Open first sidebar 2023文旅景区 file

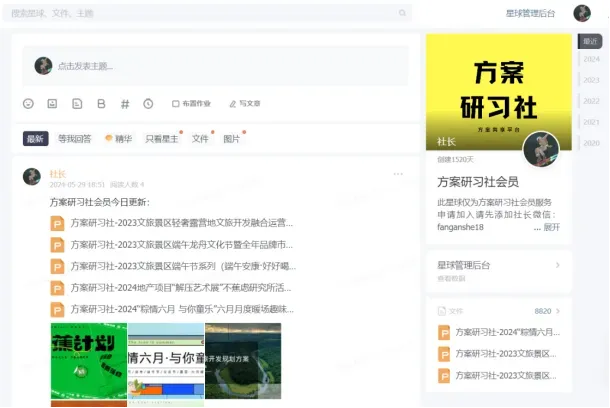pos(506,354)
